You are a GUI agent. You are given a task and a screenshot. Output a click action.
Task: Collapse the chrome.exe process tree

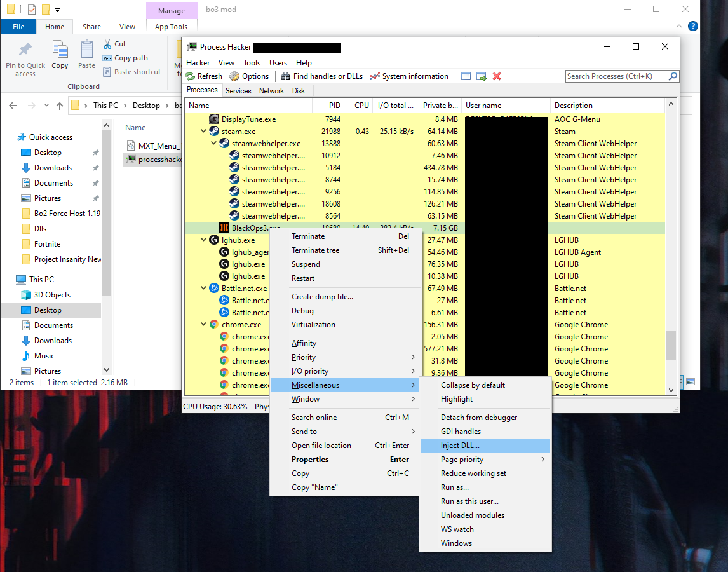203,325
